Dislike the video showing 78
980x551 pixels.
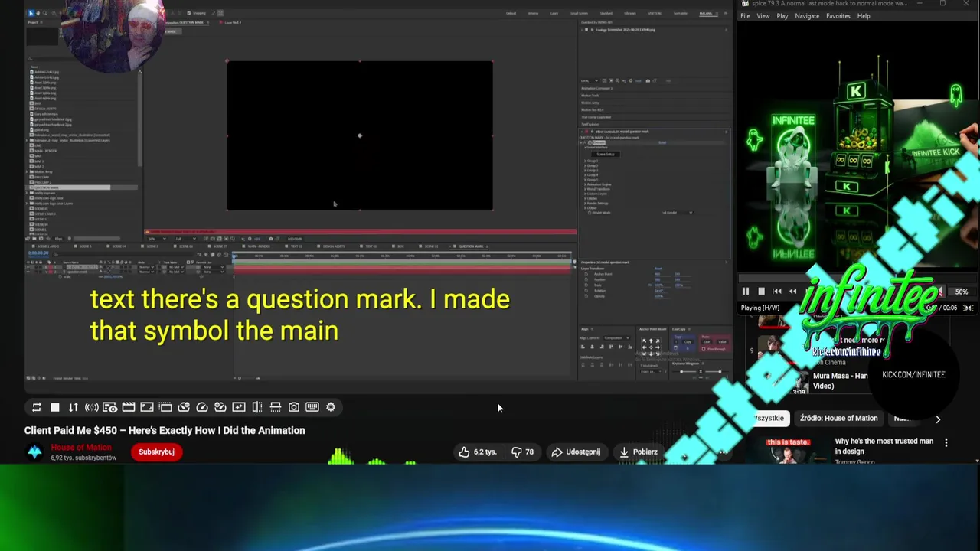click(x=523, y=452)
